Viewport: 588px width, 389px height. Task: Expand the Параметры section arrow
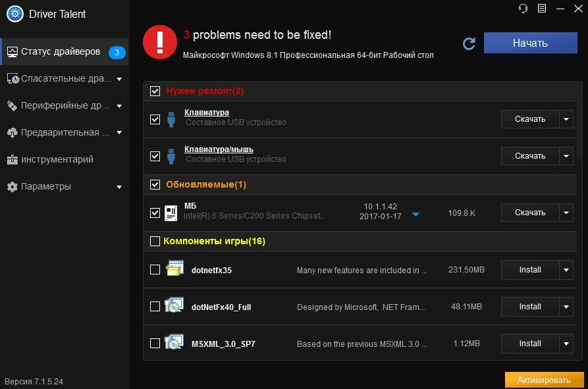pyautogui.click(x=119, y=187)
